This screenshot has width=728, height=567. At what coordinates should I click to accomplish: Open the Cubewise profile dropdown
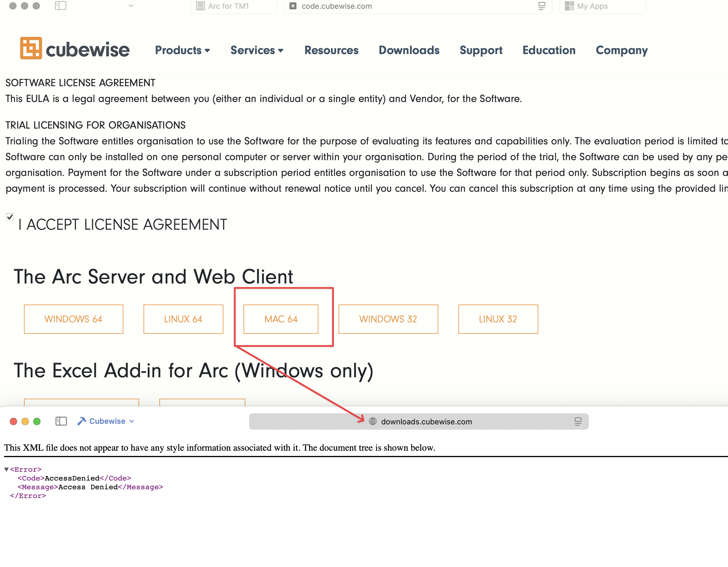(106, 421)
